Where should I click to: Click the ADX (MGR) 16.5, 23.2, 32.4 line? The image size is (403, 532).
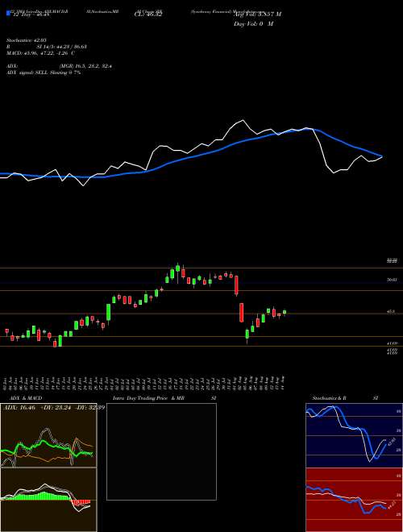(x=59, y=66)
